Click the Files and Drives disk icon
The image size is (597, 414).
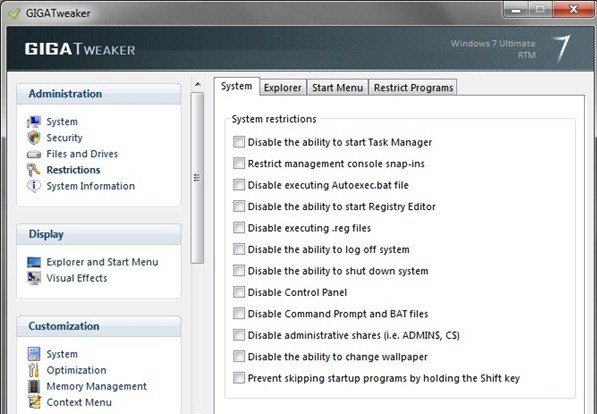(34, 154)
